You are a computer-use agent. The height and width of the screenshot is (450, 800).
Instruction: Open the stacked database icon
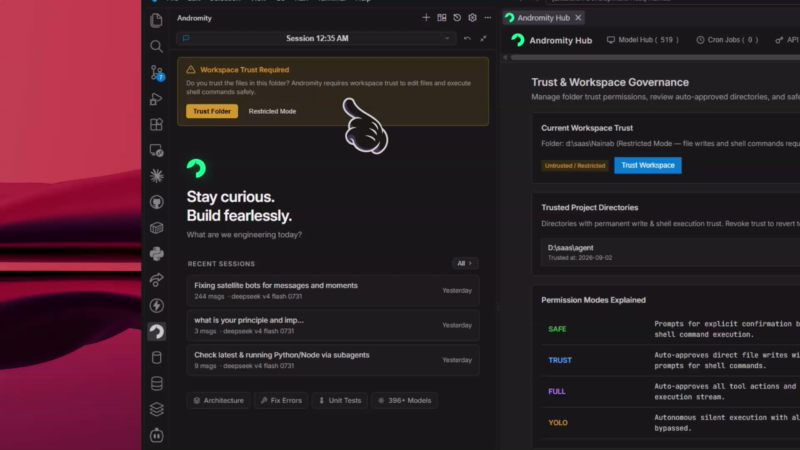(157, 384)
